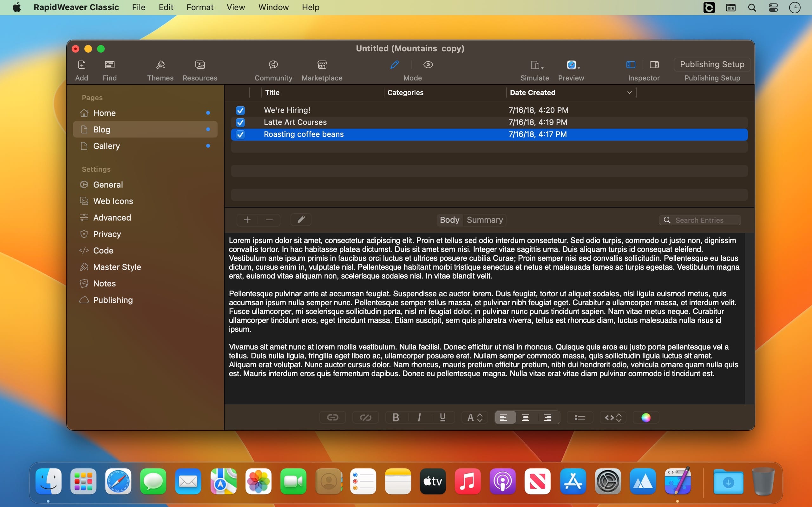Click the Community toolbar icon

tap(273, 65)
